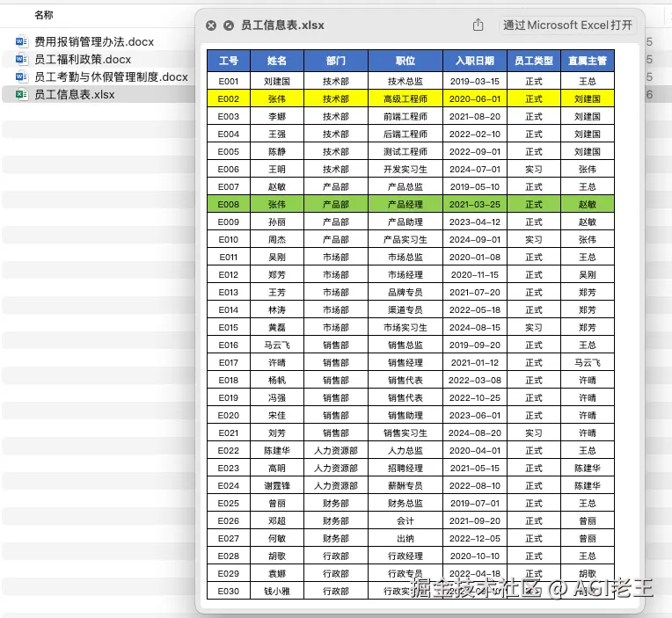Select file 员工考勤与休假管理制度.docx
672x618 pixels.
[x=112, y=76]
